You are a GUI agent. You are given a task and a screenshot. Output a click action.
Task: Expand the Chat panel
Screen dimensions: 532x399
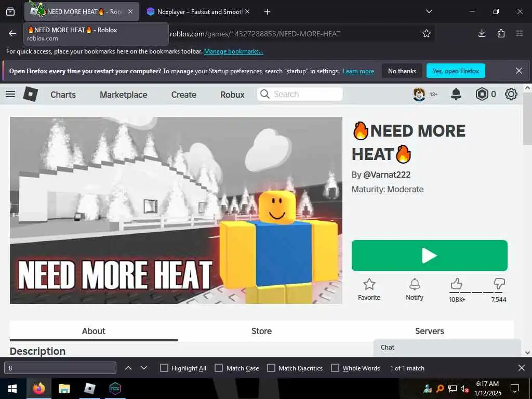(447, 348)
